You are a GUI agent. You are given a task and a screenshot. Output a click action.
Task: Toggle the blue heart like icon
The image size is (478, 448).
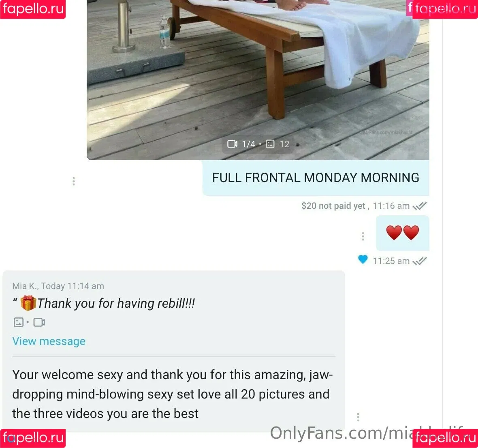coord(363,260)
